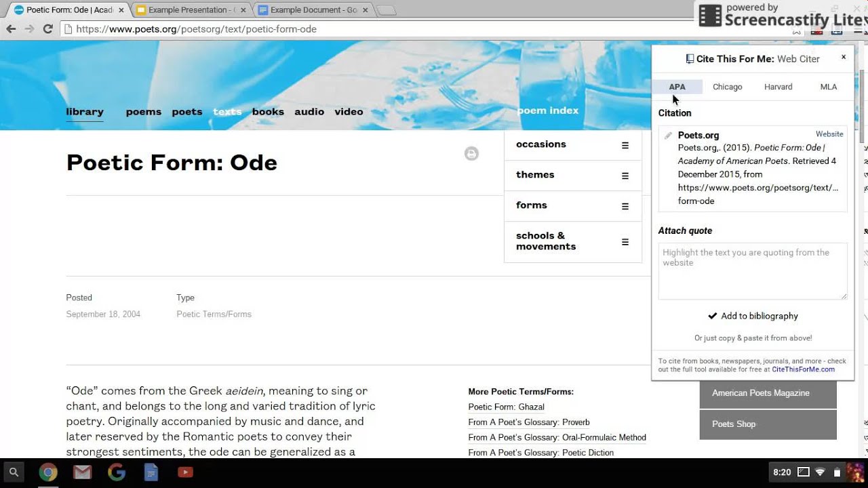Open the poems nav item

coord(144,112)
